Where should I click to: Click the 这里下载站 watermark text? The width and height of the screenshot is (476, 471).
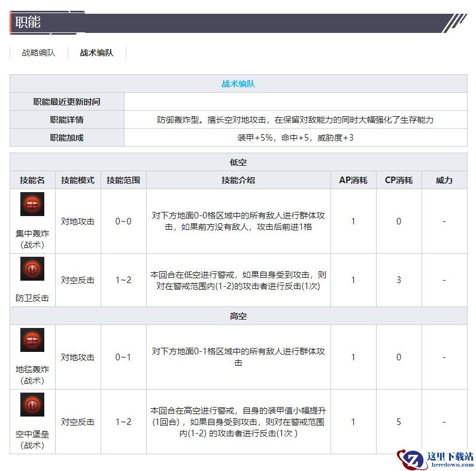pyautogui.click(x=449, y=456)
